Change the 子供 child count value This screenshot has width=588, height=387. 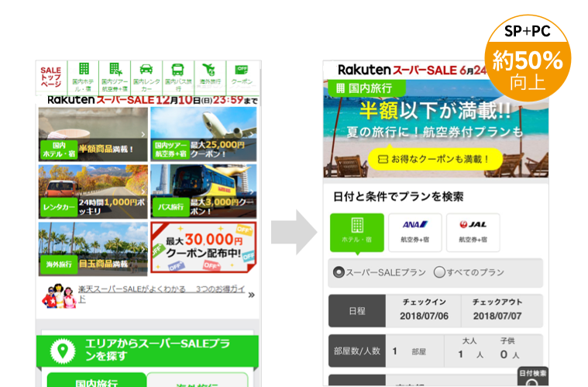504,354
